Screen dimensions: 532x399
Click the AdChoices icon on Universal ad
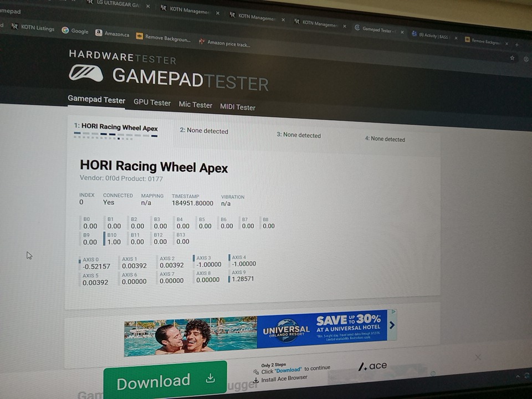coord(392,313)
